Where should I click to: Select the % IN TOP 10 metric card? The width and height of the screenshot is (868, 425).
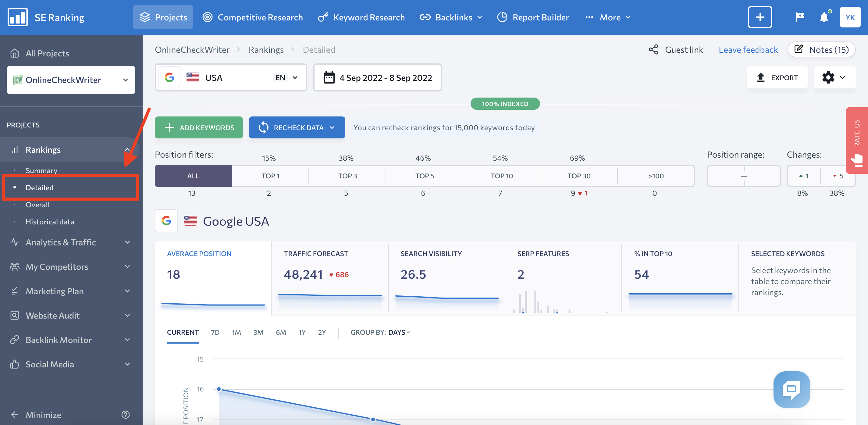coord(680,278)
